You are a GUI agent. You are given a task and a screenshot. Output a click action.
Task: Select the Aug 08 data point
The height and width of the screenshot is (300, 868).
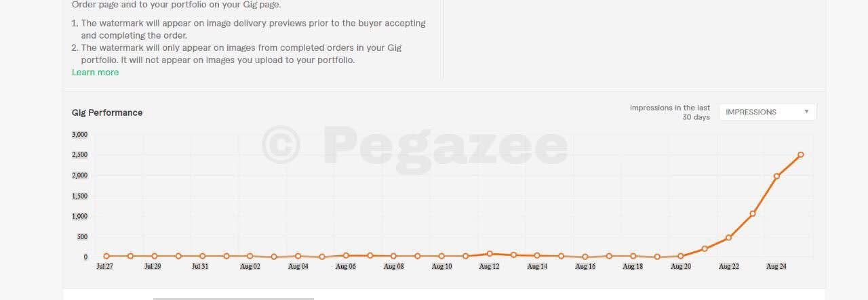coord(393,256)
